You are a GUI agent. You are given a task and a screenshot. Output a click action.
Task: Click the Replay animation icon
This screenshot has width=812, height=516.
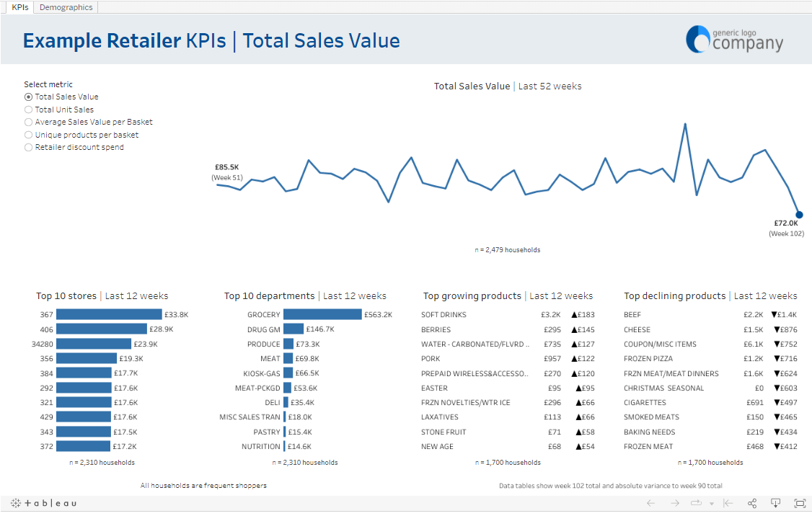click(696, 503)
